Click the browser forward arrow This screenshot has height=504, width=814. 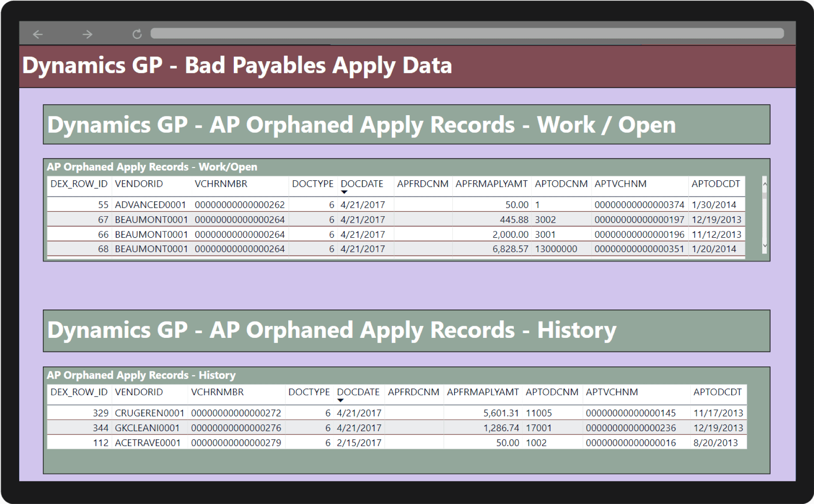pos(87,34)
